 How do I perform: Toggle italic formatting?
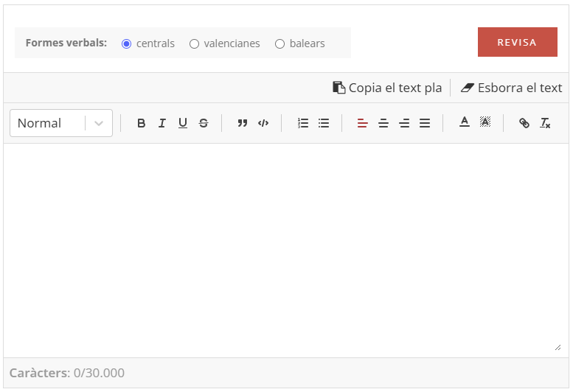pyautogui.click(x=162, y=123)
